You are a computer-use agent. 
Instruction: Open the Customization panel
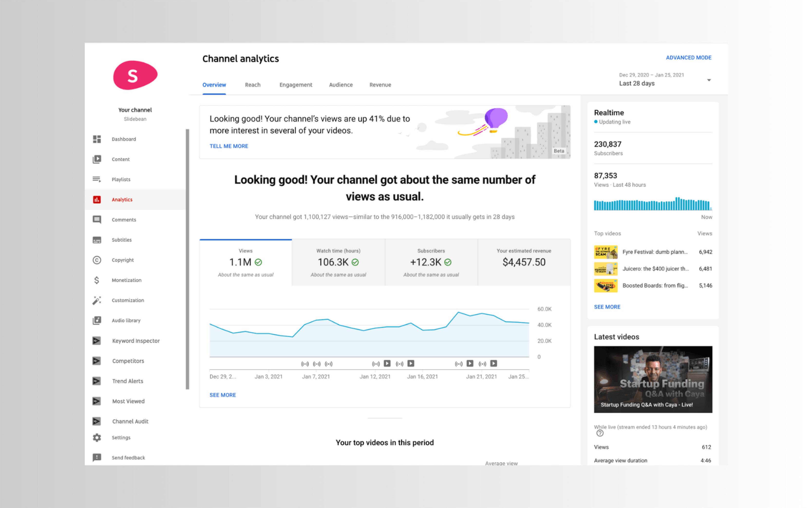pos(128,300)
